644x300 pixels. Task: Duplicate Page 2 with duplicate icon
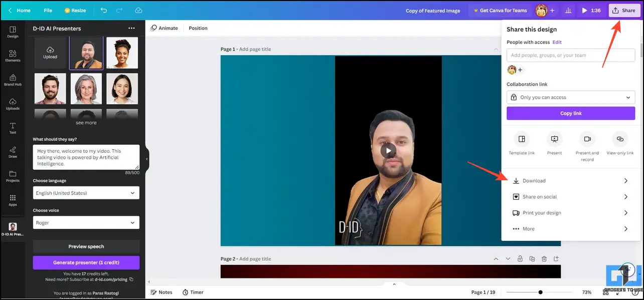[x=532, y=259]
